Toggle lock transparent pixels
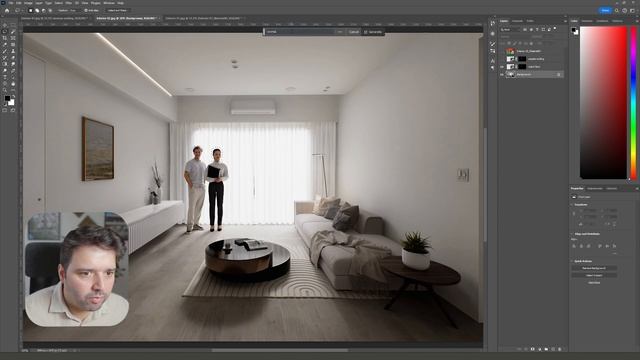 [509, 43]
